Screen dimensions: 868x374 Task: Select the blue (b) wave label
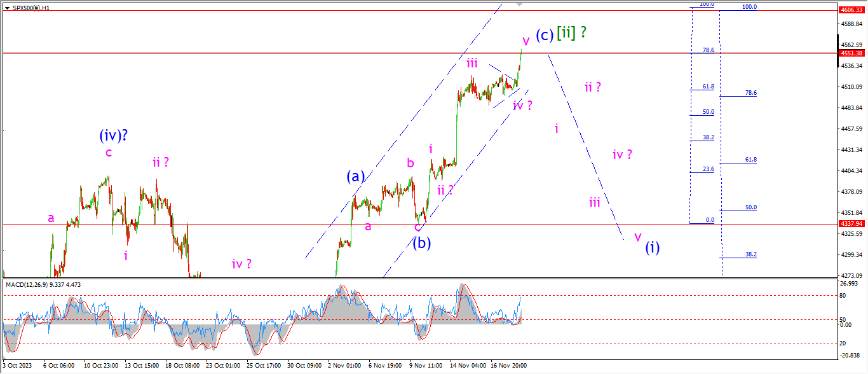(422, 242)
